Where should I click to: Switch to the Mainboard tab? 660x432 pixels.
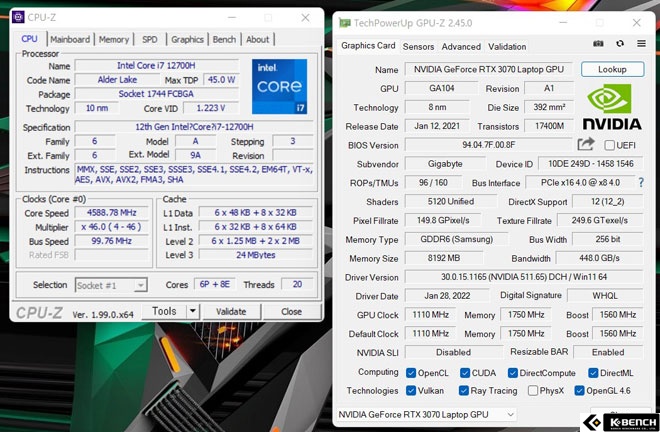click(x=70, y=40)
